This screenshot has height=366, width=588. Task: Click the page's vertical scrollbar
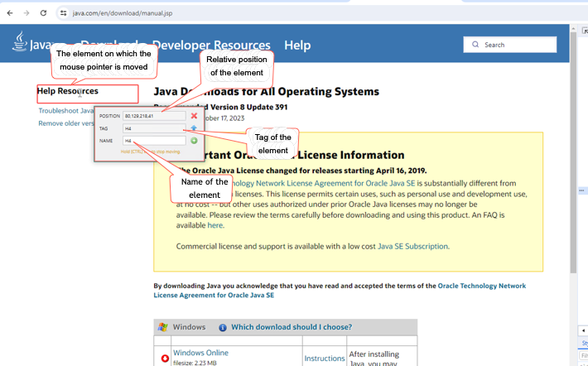click(573, 152)
